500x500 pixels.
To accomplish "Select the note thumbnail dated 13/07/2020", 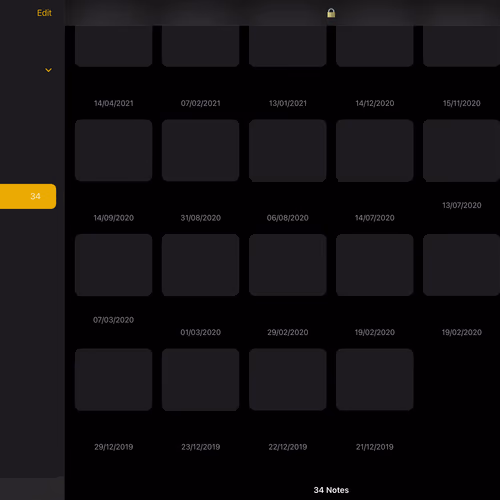I will (461, 150).
